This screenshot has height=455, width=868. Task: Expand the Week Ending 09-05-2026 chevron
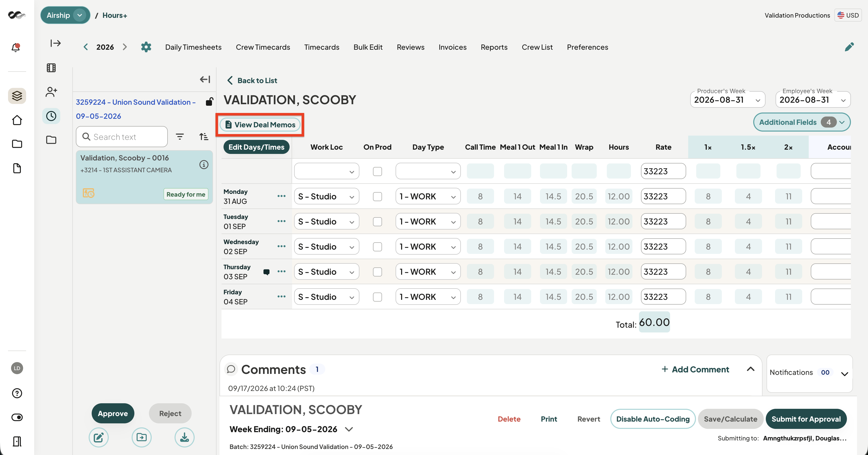349,429
